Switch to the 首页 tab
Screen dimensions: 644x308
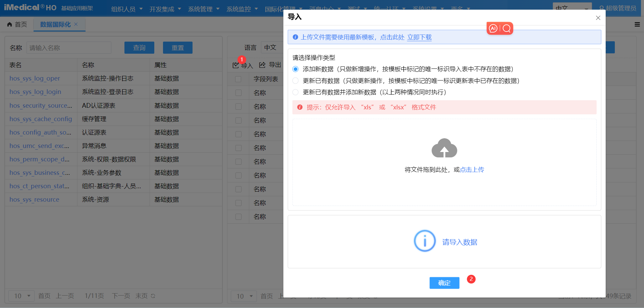click(x=17, y=24)
